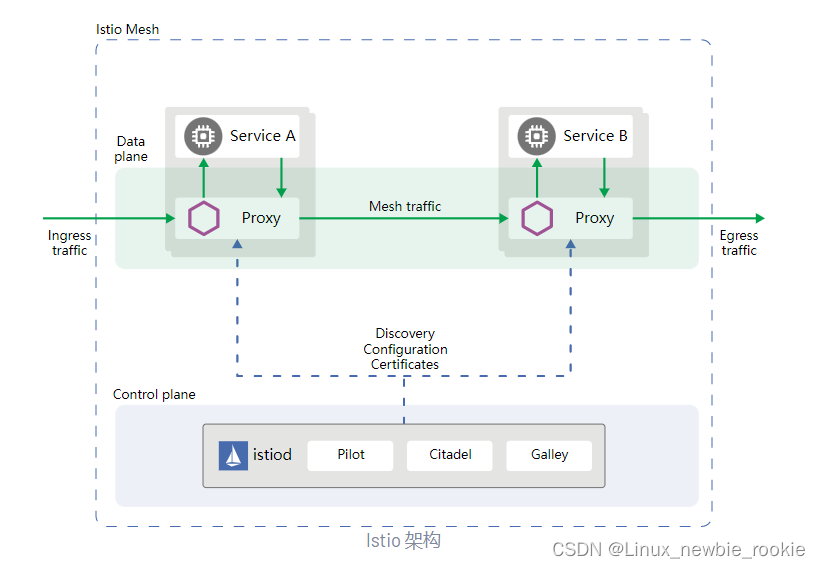Click the istiod text label
The width and height of the screenshot is (820, 568).
[272, 455]
